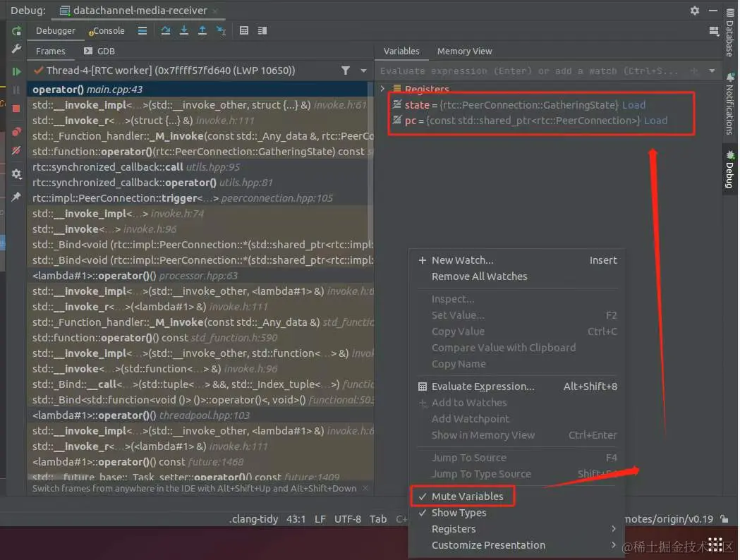Image resolution: width=740 pixels, height=560 pixels.
Task: Resume program with green play icon
Action: tap(16, 71)
